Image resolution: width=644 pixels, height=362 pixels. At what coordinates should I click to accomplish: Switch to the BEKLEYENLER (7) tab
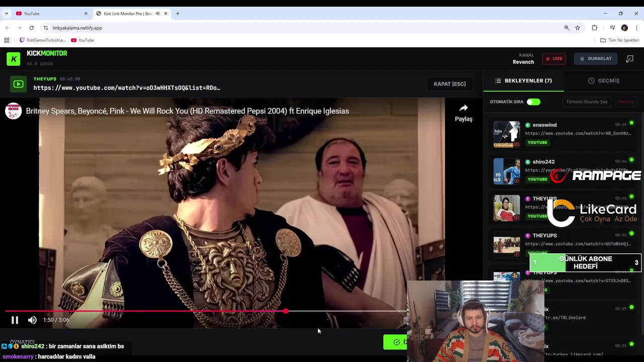[523, 80]
